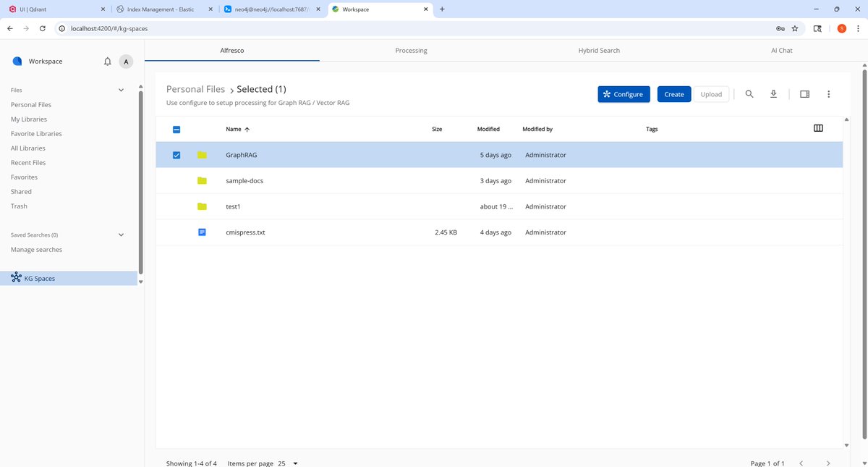Click the next page arrow in the paginator
This screenshot has width=868, height=467.
[x=828, y=463]
